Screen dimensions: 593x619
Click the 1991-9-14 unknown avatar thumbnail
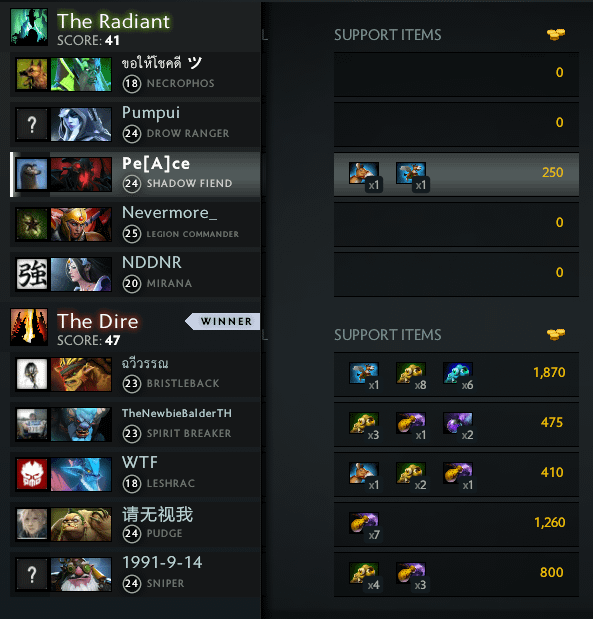tap(32, 574)
